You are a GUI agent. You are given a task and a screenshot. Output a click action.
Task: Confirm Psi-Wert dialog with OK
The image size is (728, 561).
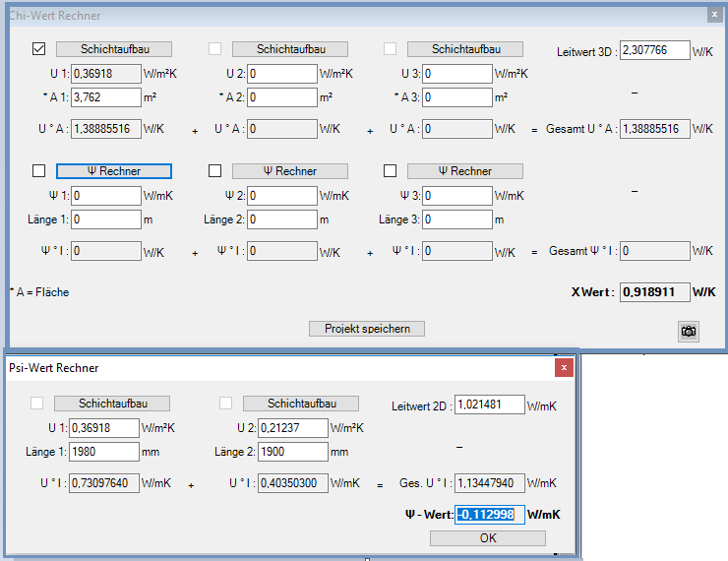click(x=487, y=538)
